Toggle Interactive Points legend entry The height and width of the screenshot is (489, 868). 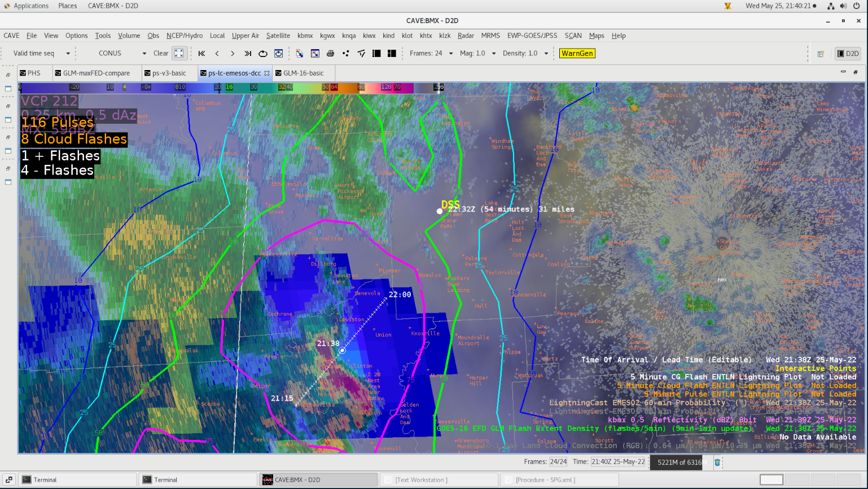click(816, 368)
